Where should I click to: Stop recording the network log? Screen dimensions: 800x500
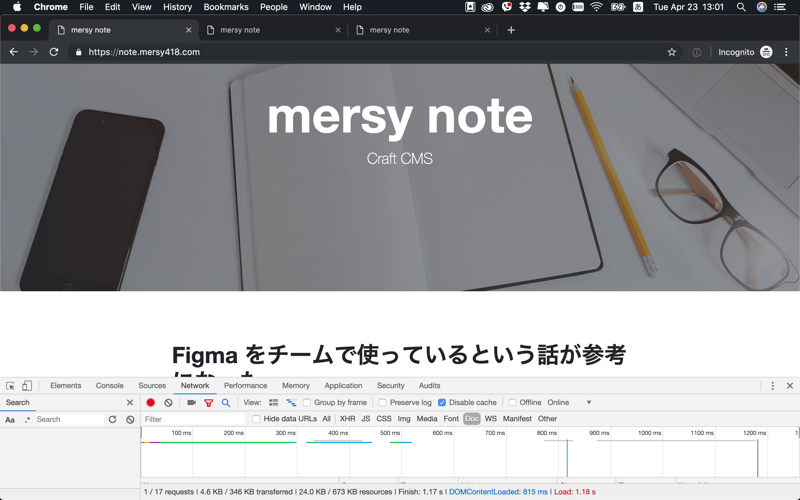(x=151, y=403)
